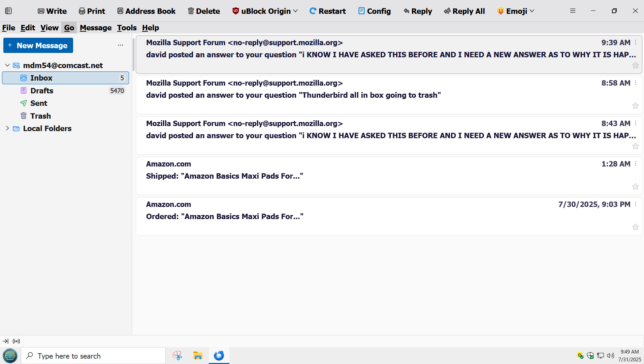Click the Thunderbird taskbar icon
The image size is (644, 364).
point(219,356)
